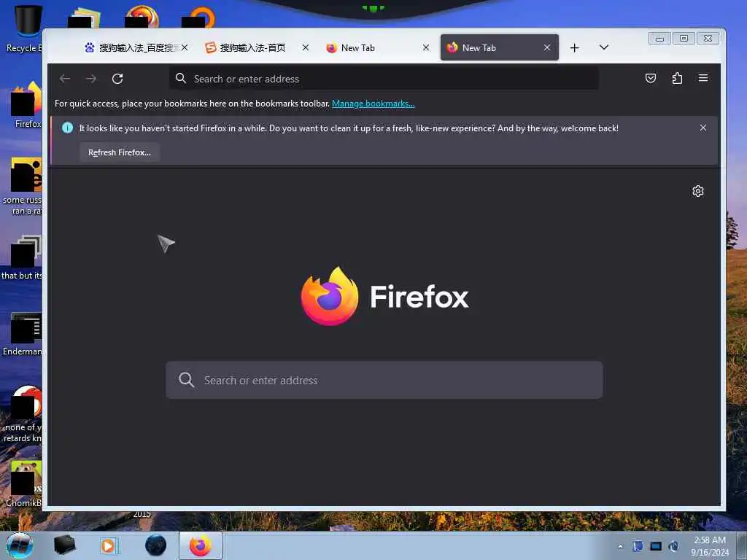Select the Enderman desktop icon

pyautogui.click(x=24, y=333)
